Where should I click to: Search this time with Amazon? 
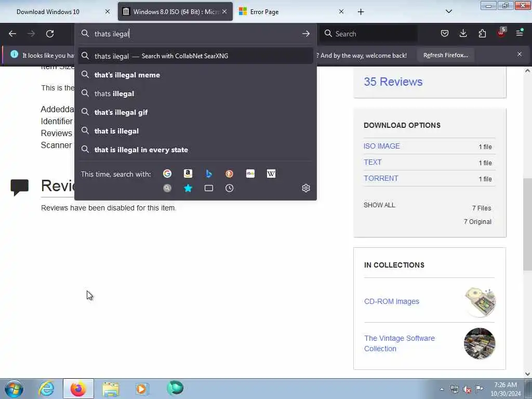188,174
